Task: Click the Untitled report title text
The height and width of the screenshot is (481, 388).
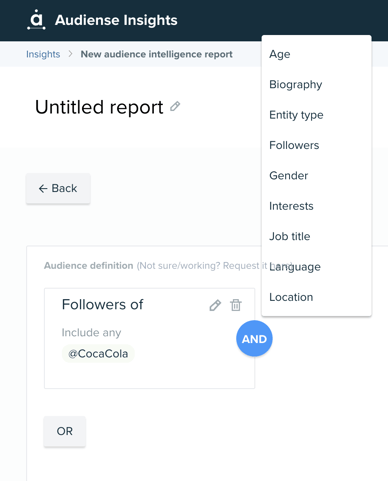Action: point(99,107)
